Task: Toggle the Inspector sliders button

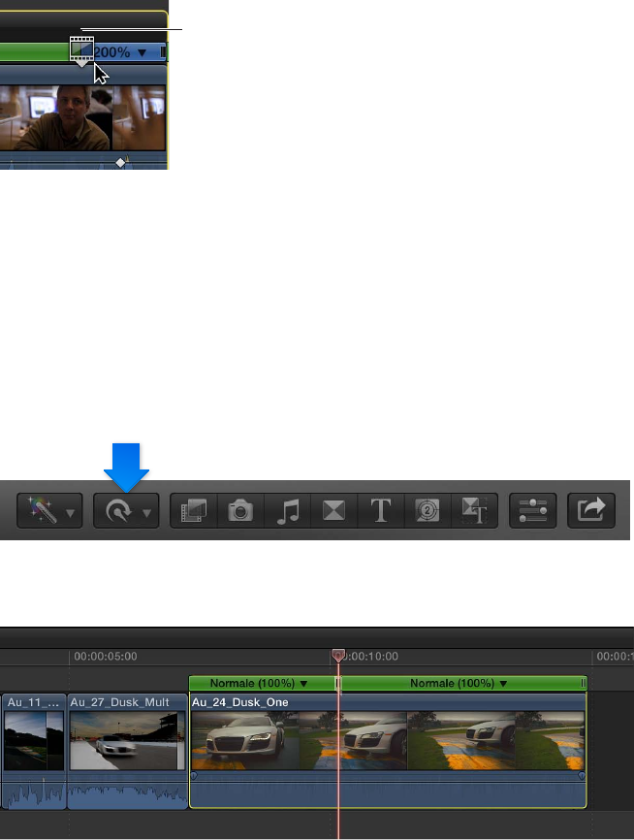Action: point(533,510)
